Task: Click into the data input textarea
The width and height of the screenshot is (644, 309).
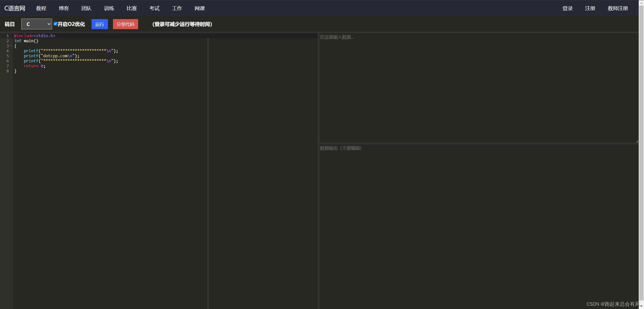Action: 478,88
